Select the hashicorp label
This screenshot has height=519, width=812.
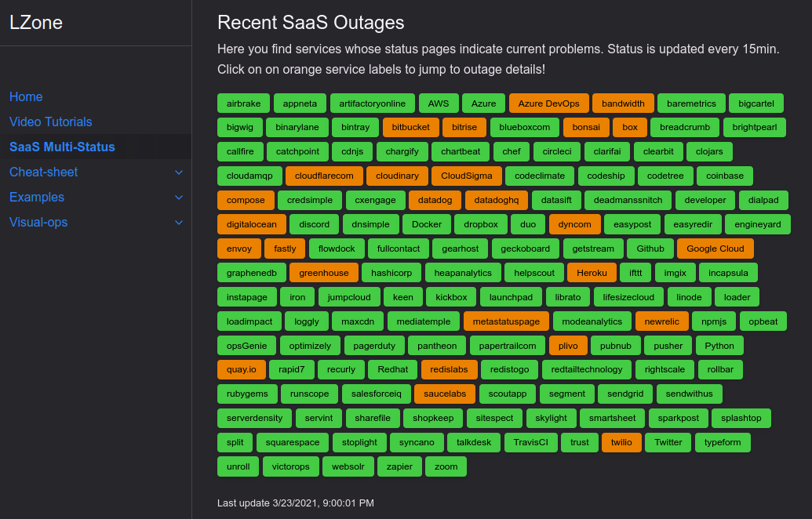click(x=391, y=273)
